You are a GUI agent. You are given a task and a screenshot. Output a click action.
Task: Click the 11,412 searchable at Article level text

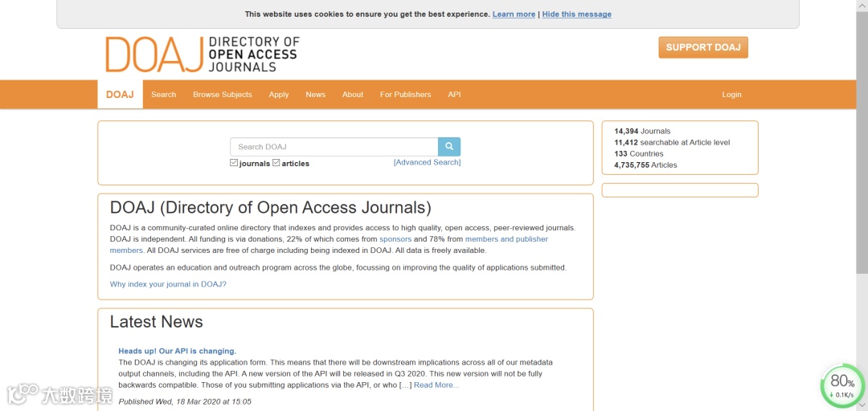coord(672,142)
